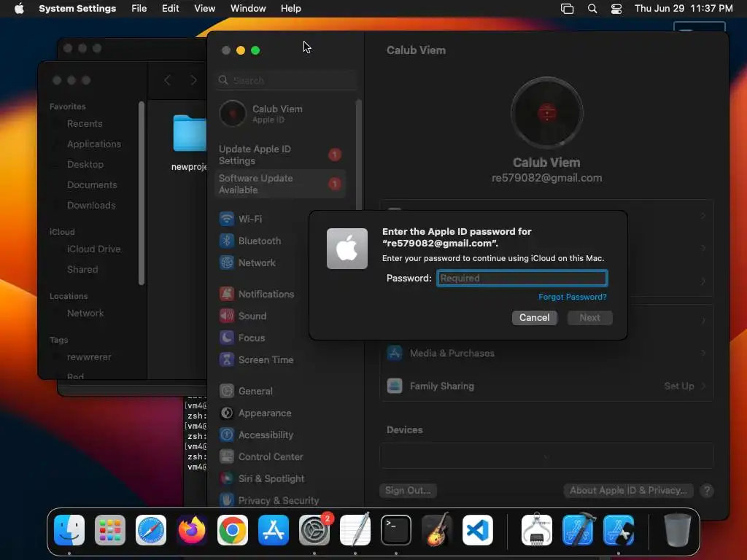Click the Calub Viem profile avatar
The image size is (747, 560).
[547, 113]
